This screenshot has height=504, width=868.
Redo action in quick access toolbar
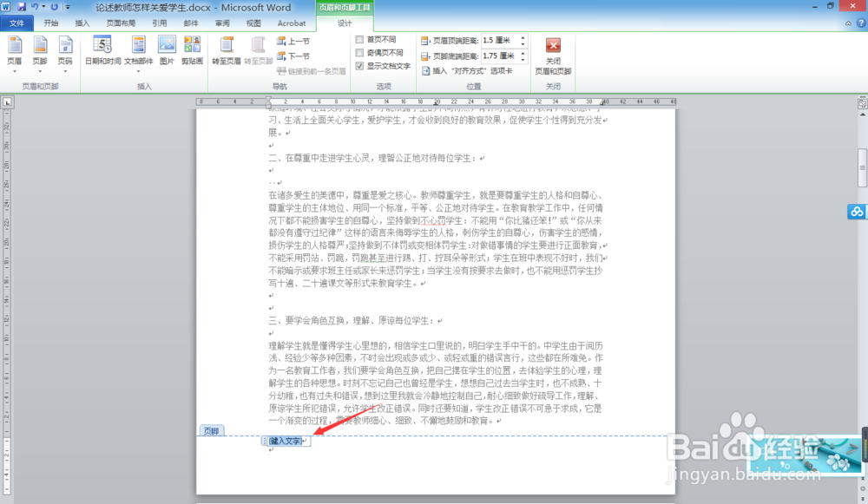(x=54, y=7)
